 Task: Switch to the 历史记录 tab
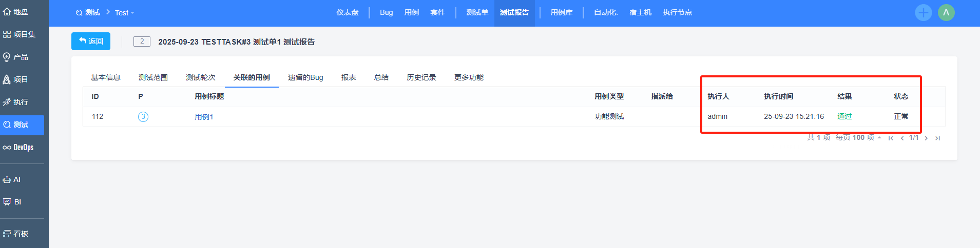point(421,77)
